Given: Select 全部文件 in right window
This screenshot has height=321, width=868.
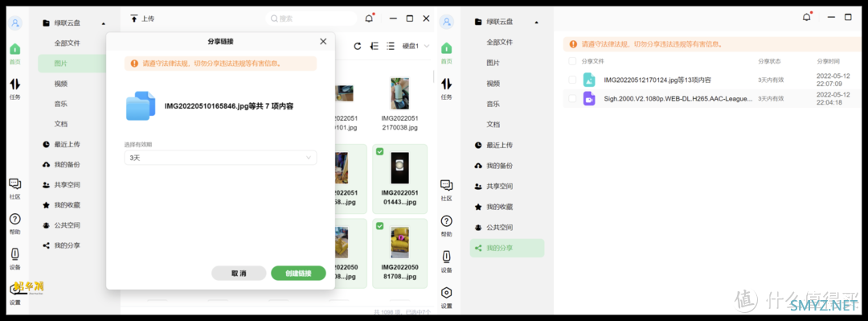Looking at the screenshot, I should [500, 42].
